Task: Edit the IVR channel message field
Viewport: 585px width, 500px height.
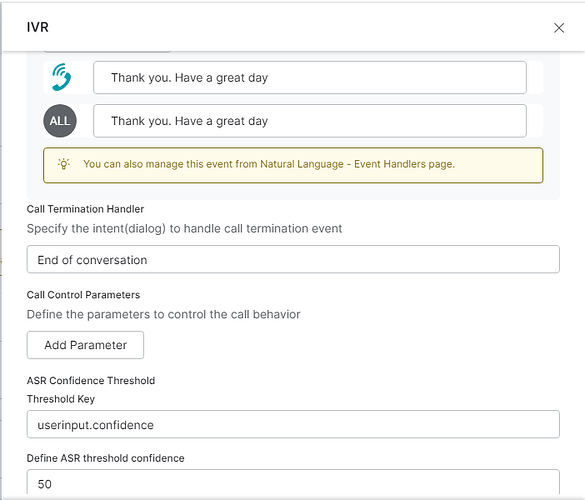Action: point(310,78)
